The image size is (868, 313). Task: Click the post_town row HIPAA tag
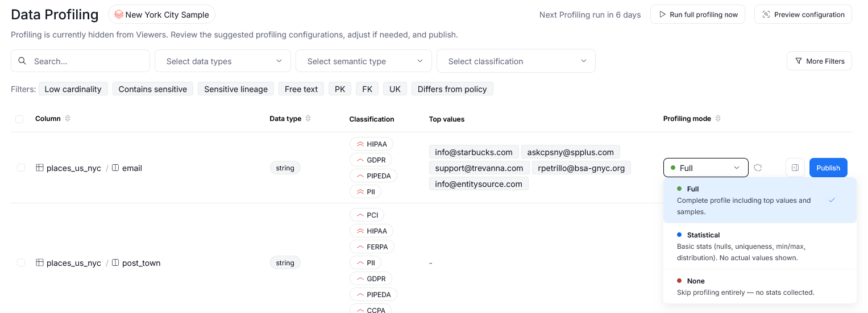[371, 231]
